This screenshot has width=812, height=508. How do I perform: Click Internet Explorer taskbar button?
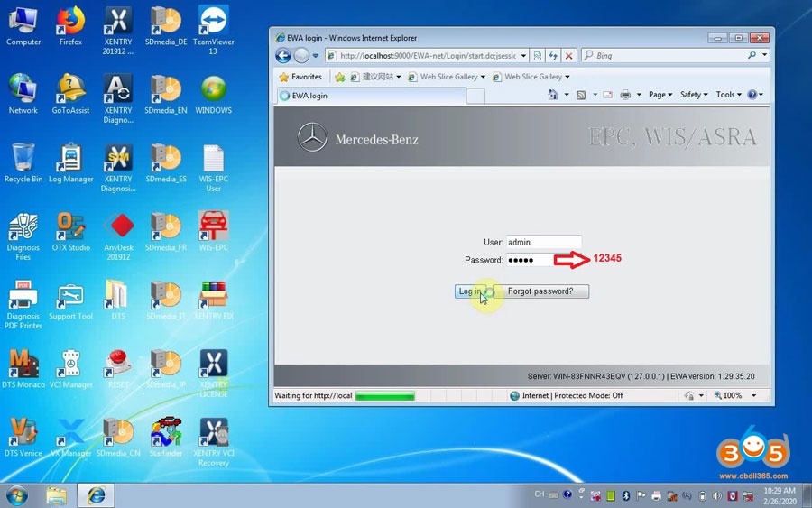tap(96, 495)
